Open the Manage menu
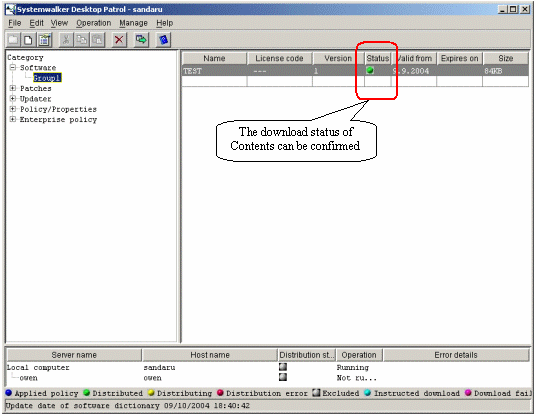Screen dimensions: 536x416 pyautogui.click(x=133, y=23)
